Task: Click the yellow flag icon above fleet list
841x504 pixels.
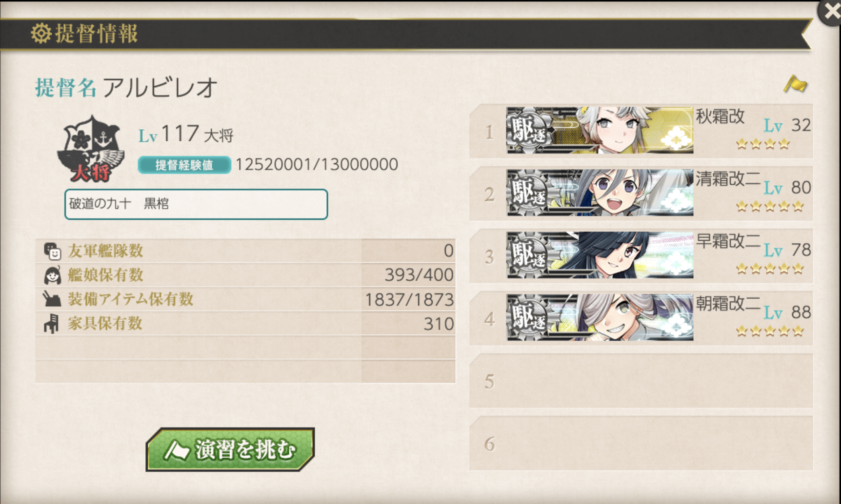Action: [x=795, y=84]
